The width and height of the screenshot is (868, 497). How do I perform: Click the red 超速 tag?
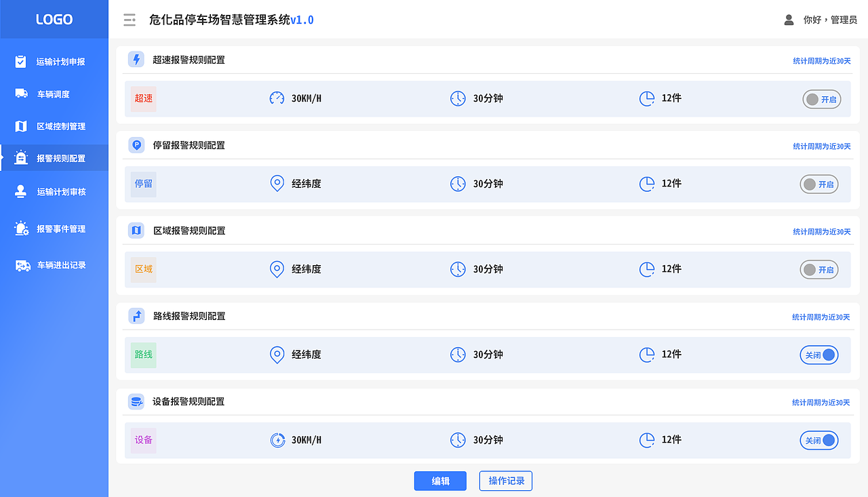[x=144, y=99]
